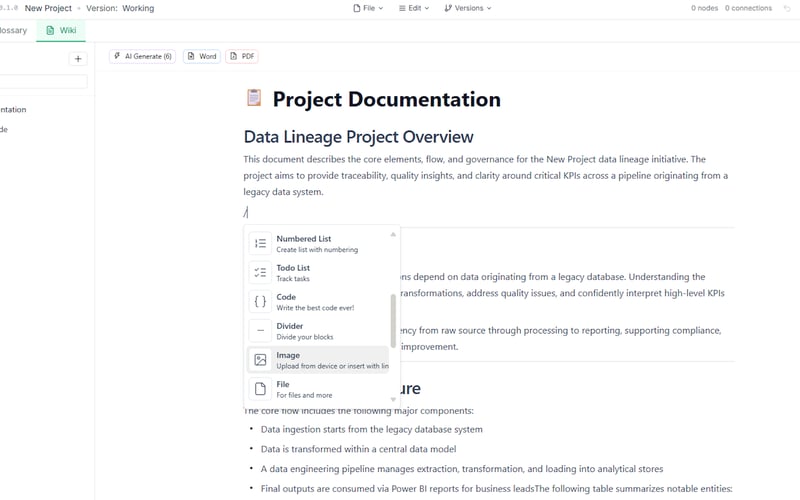Export the wiki to Word
This screenshot has height=500, width=800.
click(202, 56)
